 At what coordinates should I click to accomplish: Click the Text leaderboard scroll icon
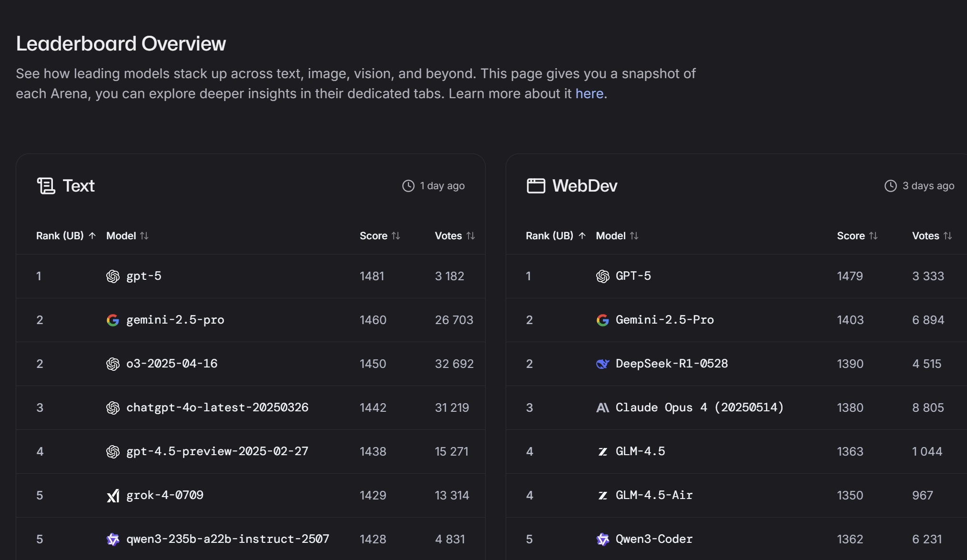click(x=46, y=186)
